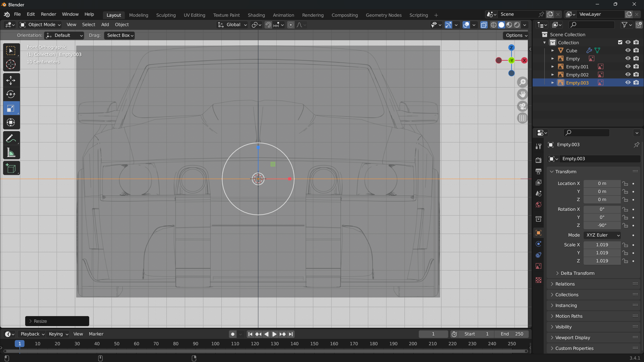The image size is (644, 362).
Task: Toggle camera view in viewport
Action: [x=522, y=107]
